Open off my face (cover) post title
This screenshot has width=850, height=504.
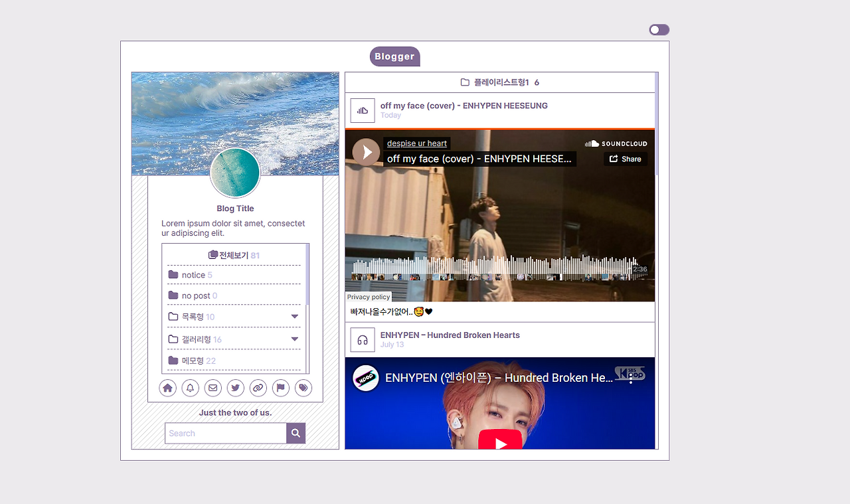(464, 106)
